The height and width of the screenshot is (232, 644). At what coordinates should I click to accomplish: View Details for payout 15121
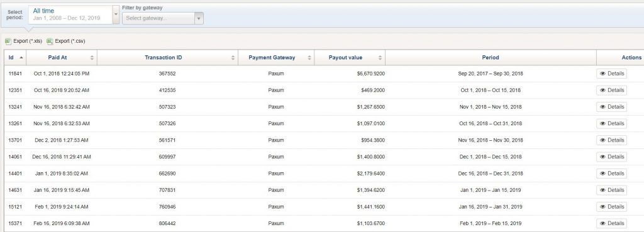[x=611, y=207]
